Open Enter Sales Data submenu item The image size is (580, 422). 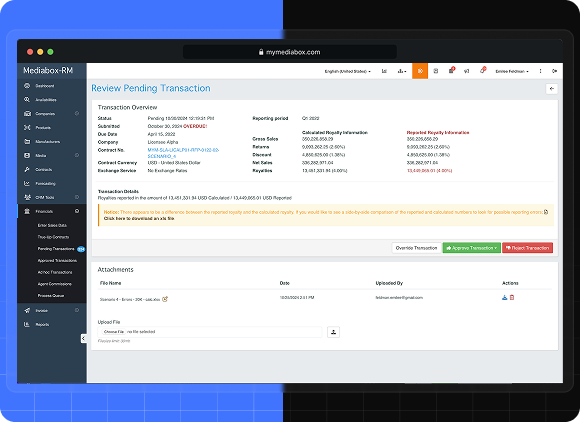(52, 225)
